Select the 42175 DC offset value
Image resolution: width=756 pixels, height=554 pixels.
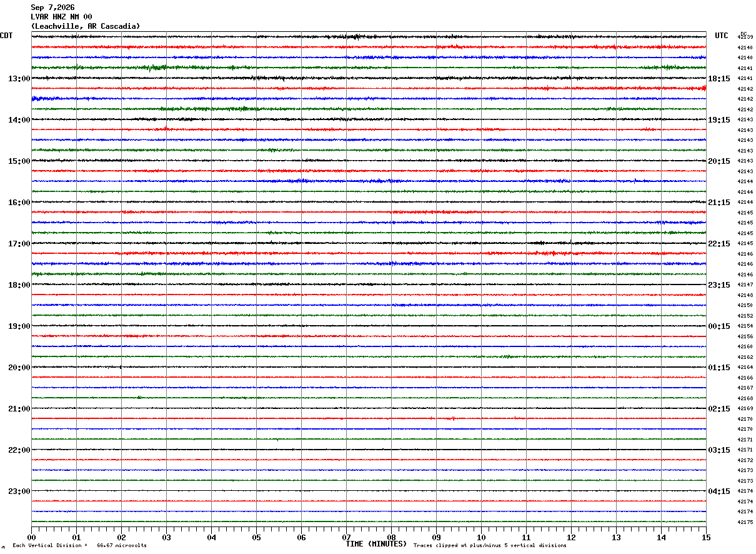745,522
